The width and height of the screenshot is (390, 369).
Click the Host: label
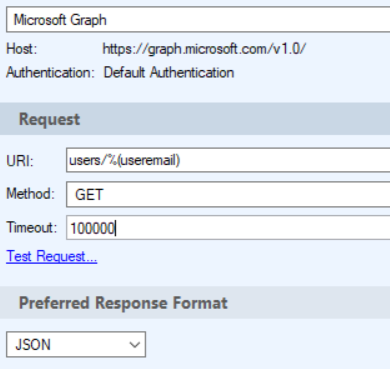point(22,49)
